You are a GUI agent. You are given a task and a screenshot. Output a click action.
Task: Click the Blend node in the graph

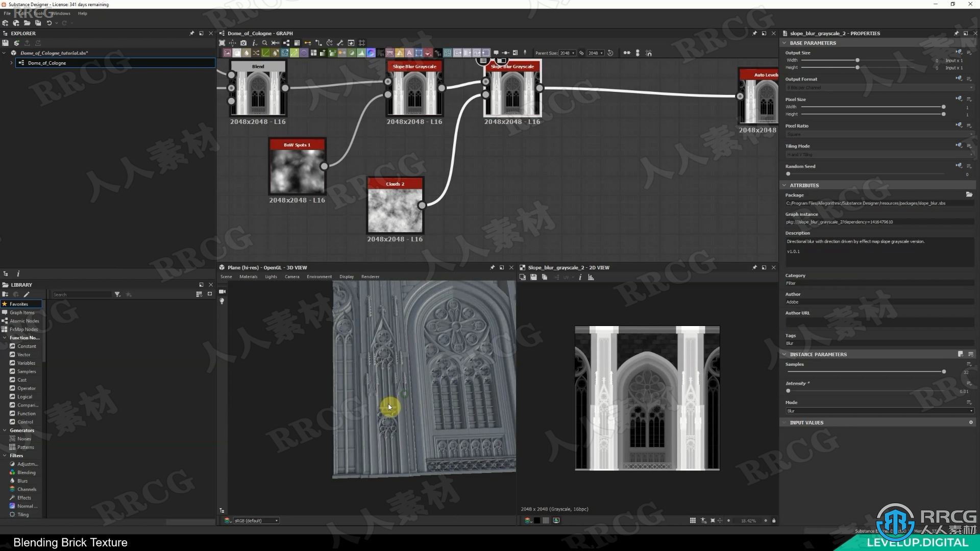(258, 91)
